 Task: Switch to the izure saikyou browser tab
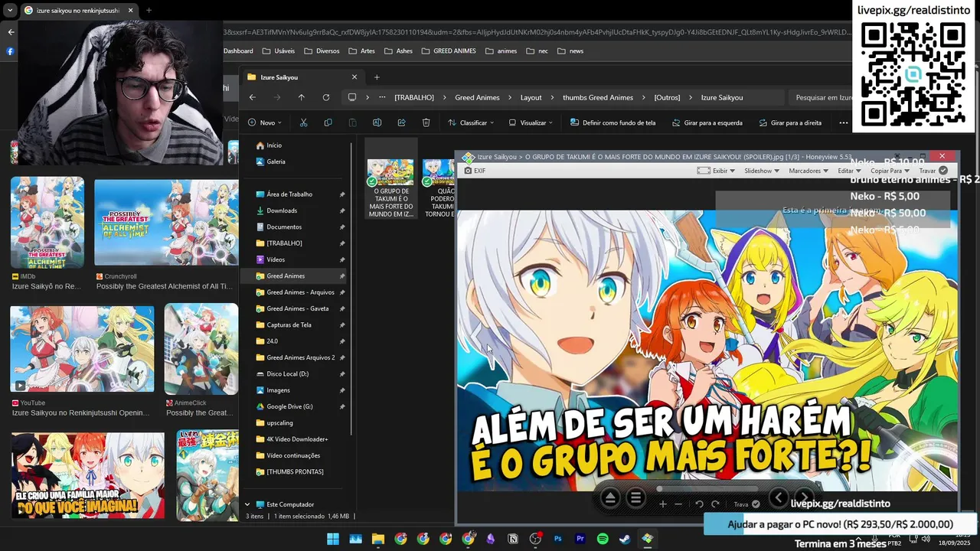[x=78, y=11]
